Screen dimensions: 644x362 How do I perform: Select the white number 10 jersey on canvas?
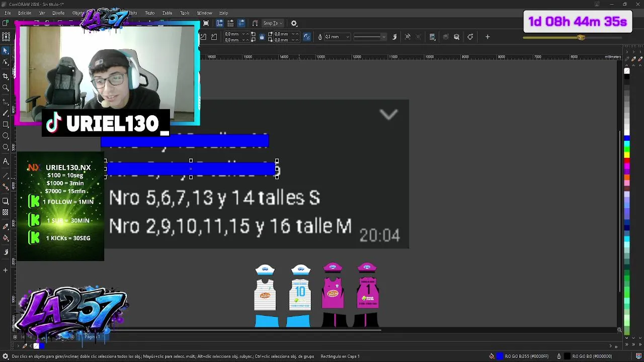pyautogui.click(x=300, y=295)
